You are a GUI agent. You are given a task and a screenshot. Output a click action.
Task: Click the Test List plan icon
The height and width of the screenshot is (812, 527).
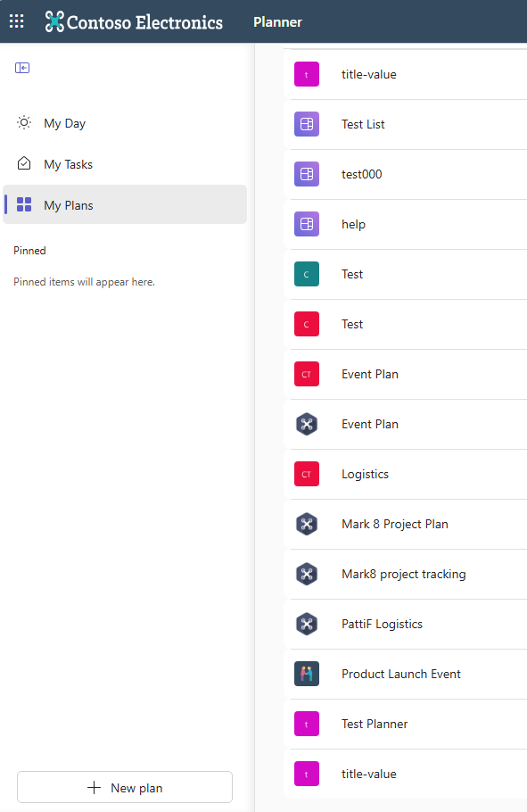(x=307, y=124)
